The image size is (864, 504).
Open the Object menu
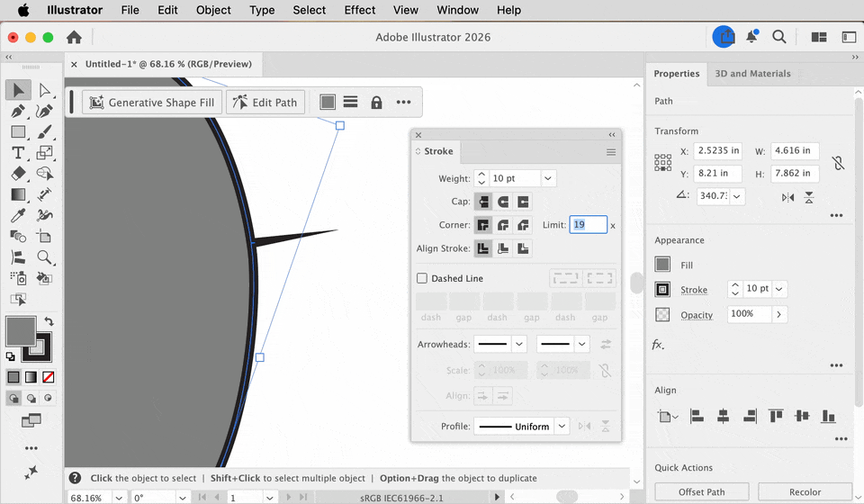click(213, 10)
